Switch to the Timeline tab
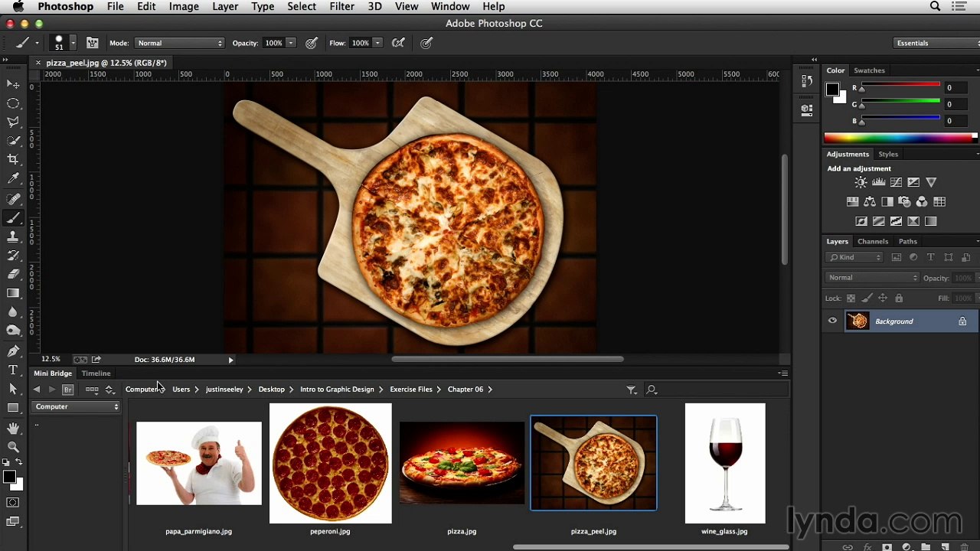Viewport: 980px width, 551px height. coord(96,373)
